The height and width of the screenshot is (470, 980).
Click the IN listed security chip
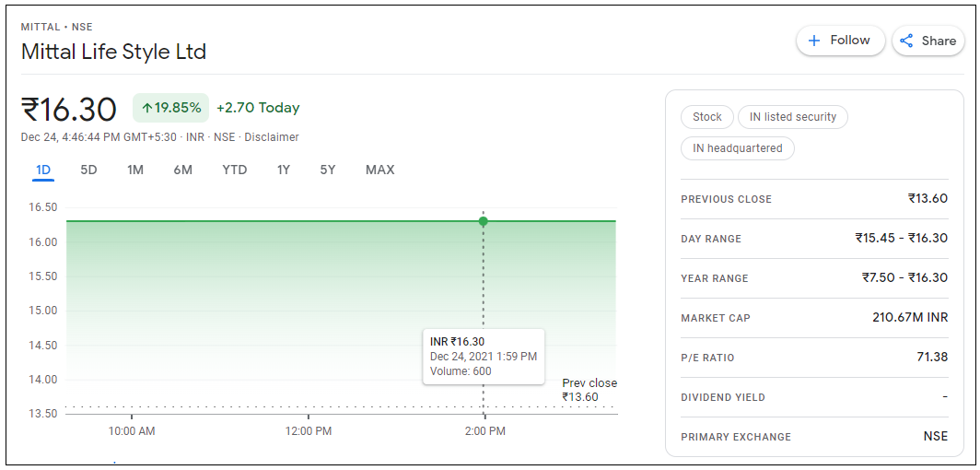[792, 117]
